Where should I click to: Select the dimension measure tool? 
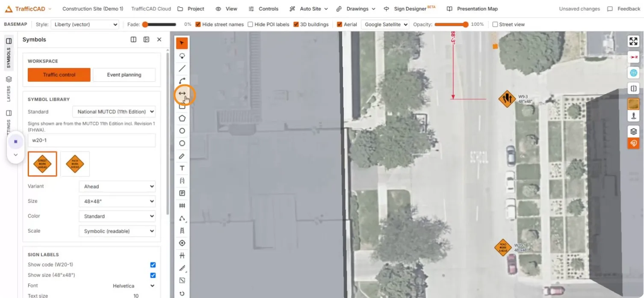(x=182, y=93)
